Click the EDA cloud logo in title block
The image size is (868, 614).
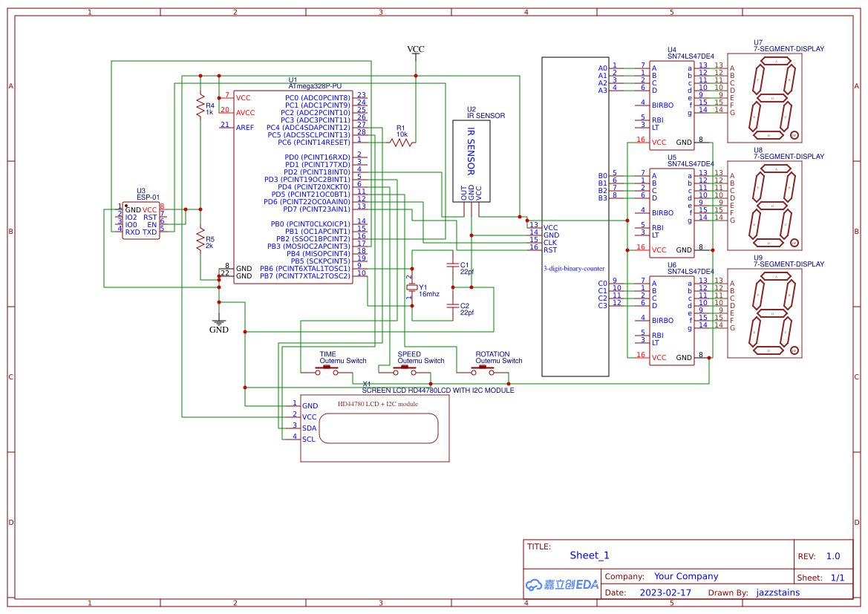[562, 584]
